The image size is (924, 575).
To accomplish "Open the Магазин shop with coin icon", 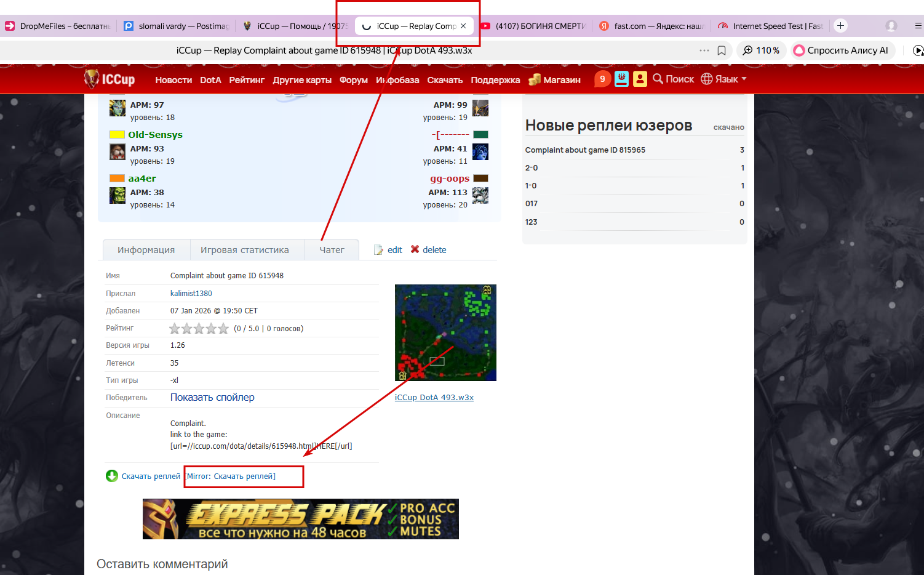I will pyautogui.click(x=554, y=79).
